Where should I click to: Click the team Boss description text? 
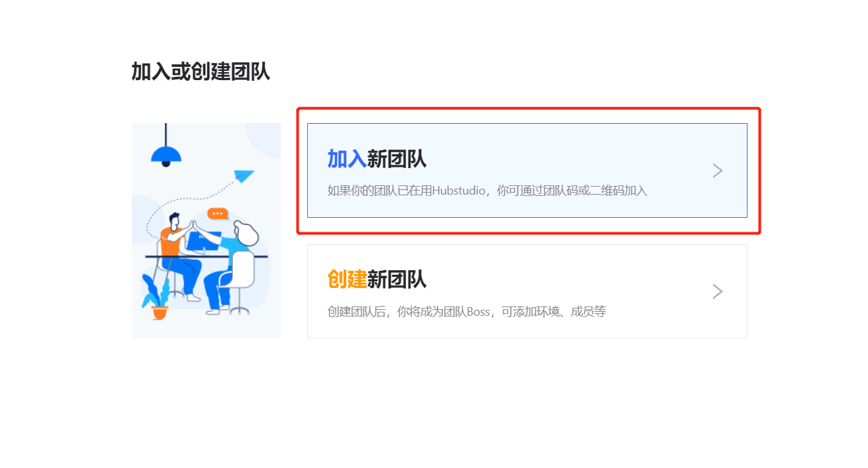(x=467, y=312)
